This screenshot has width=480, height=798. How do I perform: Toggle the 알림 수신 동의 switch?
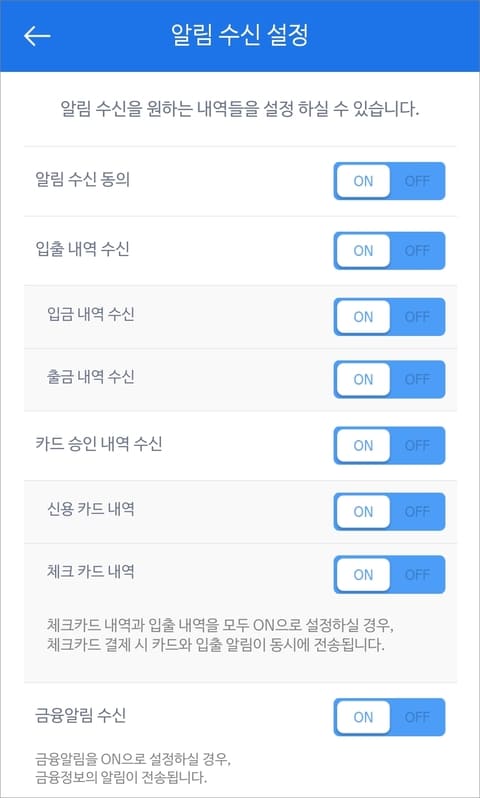pos(389,181)
